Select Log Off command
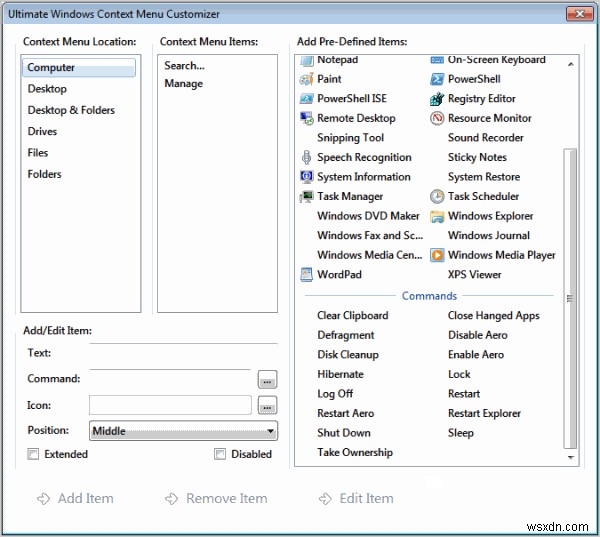 click(x=335, y=394)
